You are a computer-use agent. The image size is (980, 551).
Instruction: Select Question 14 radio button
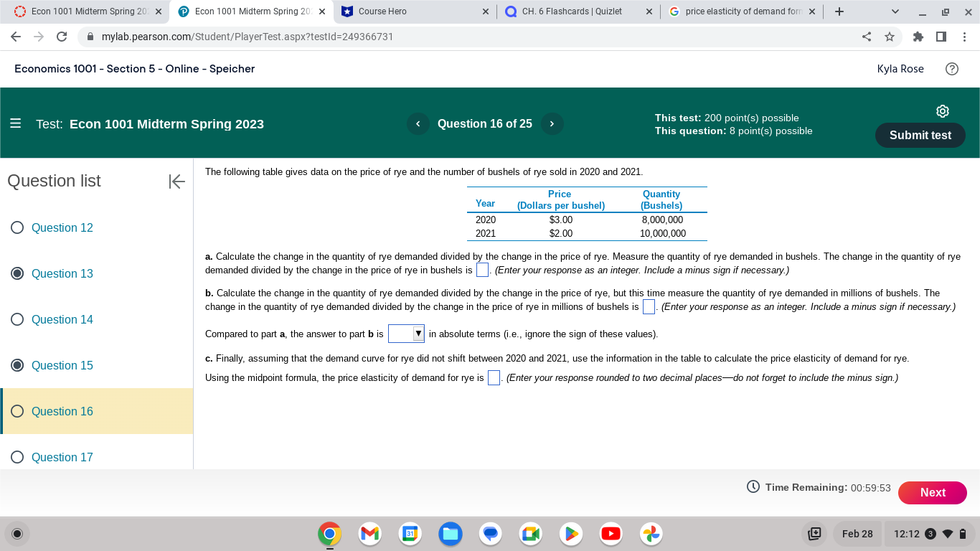pyautogui.click(x=18, y=319)
